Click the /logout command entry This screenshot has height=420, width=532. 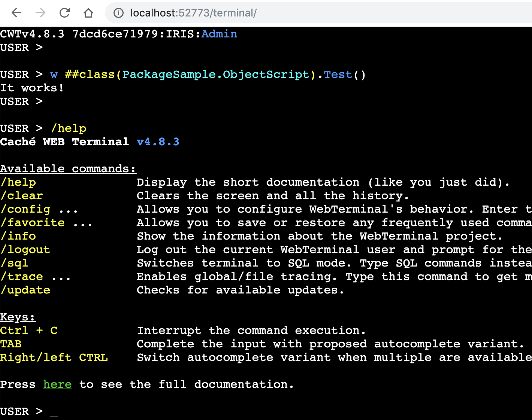[x=25, y=250]
